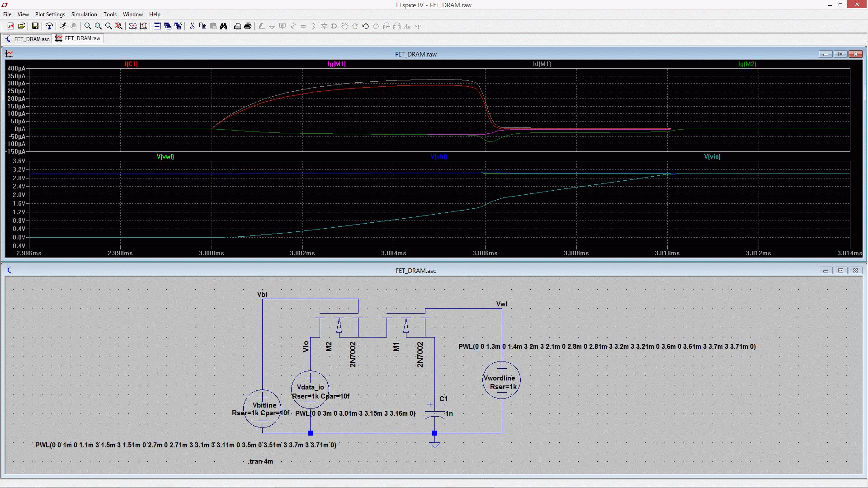The width and height of the screenshot is (868, 488).
Task: Open the Open file folder icon
Action: [21, 26]
